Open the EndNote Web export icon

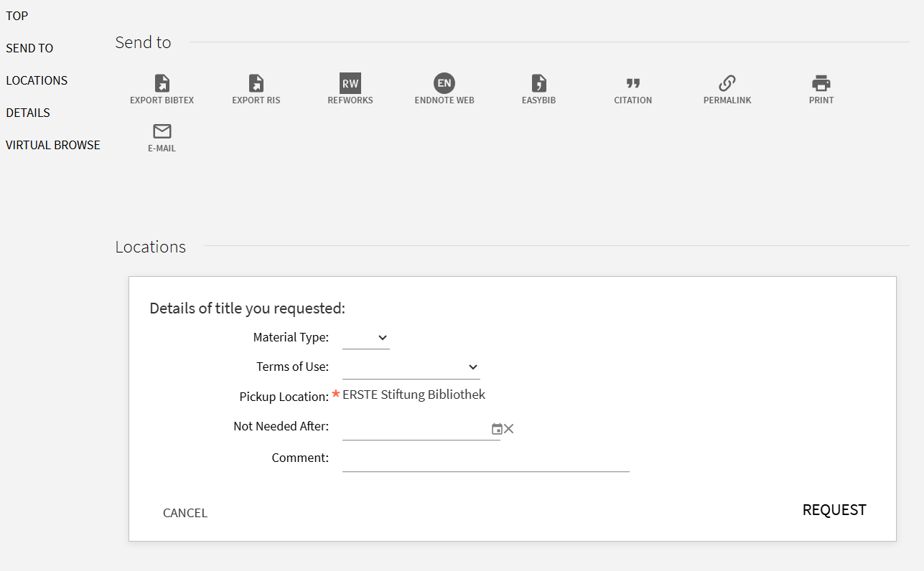point(444,83)
